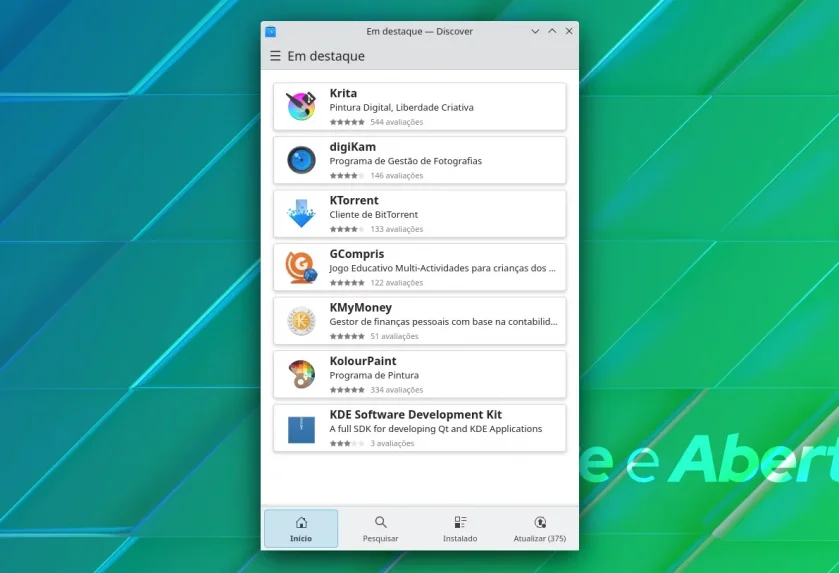Viewport: 840px width, 573px height.
Task: Open the hamburger menu beside Em destaque
Action: 275,56
